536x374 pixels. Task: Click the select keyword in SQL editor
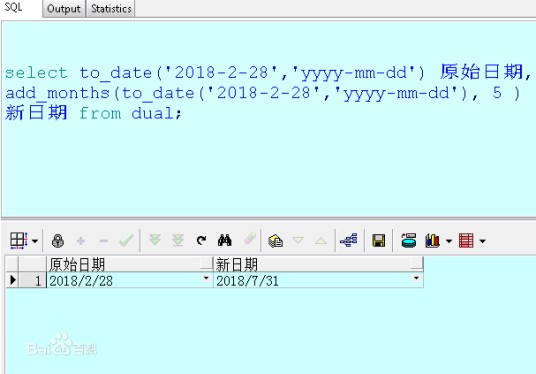[x=36, y=73]
